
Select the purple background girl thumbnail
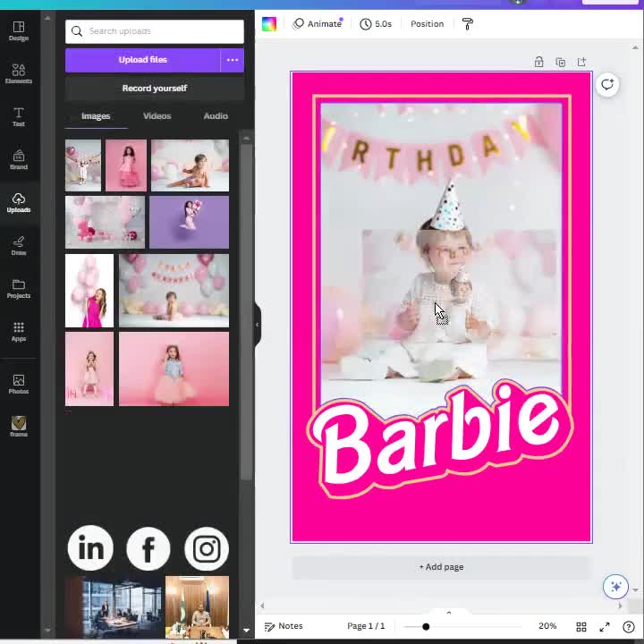click(x=189, y=222)
